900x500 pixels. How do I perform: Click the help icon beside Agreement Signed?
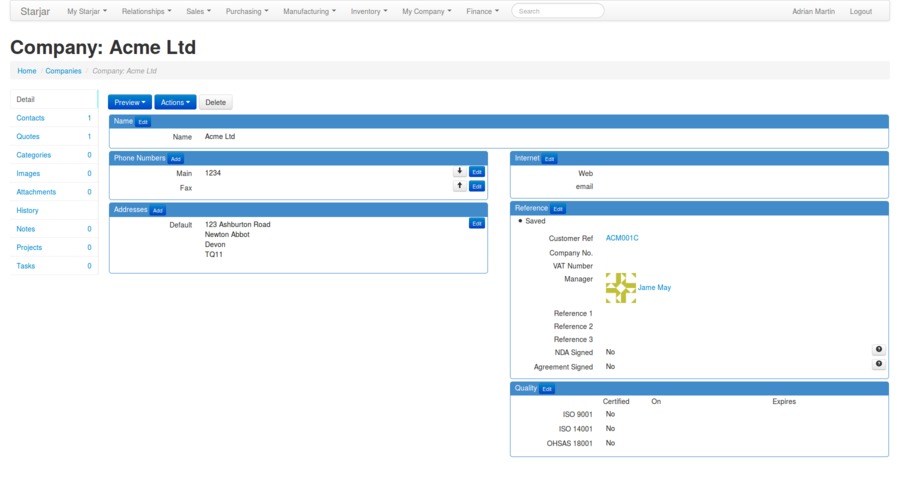(x=878, y=364)
